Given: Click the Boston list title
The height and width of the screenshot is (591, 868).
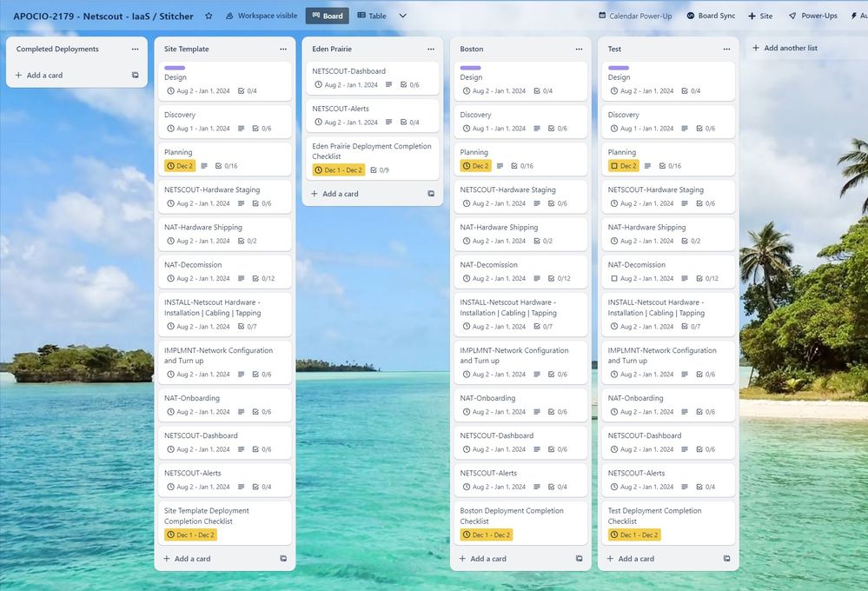Looking at the screenshot, I should coord(472,49).
